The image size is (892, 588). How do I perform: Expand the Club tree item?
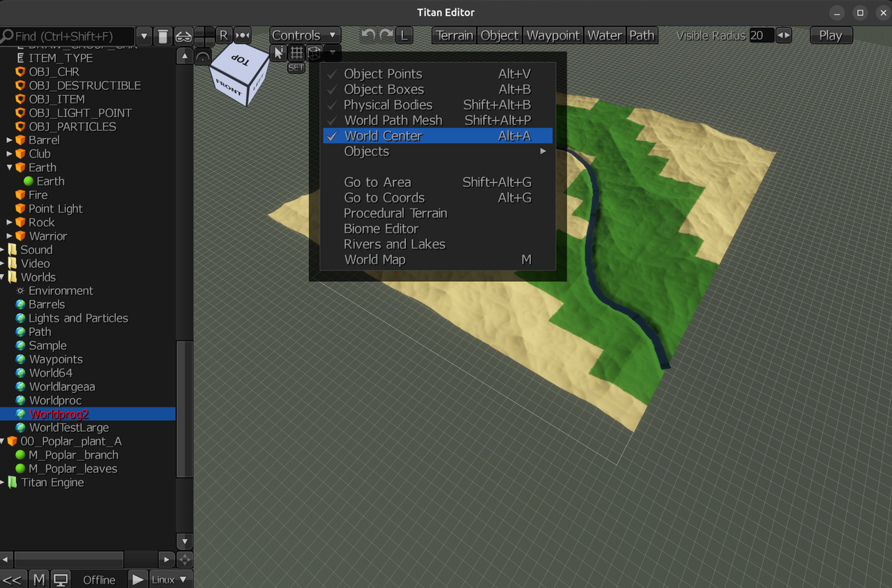pos(10,154)
